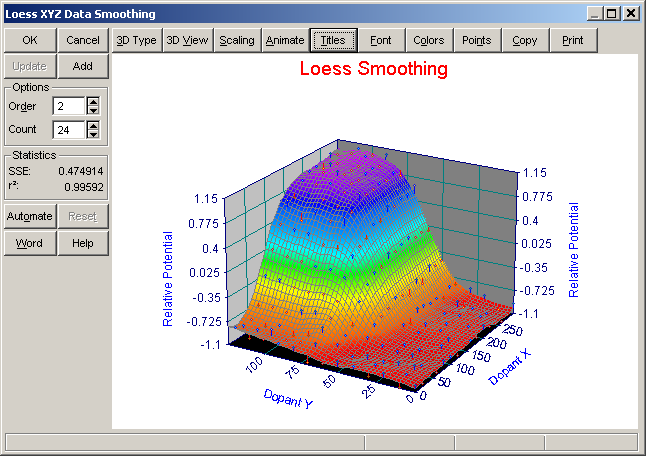The height and width of the screenshot is (456, 646).
Task: Click the Dopant X axis label
Action: click(510, 367)
